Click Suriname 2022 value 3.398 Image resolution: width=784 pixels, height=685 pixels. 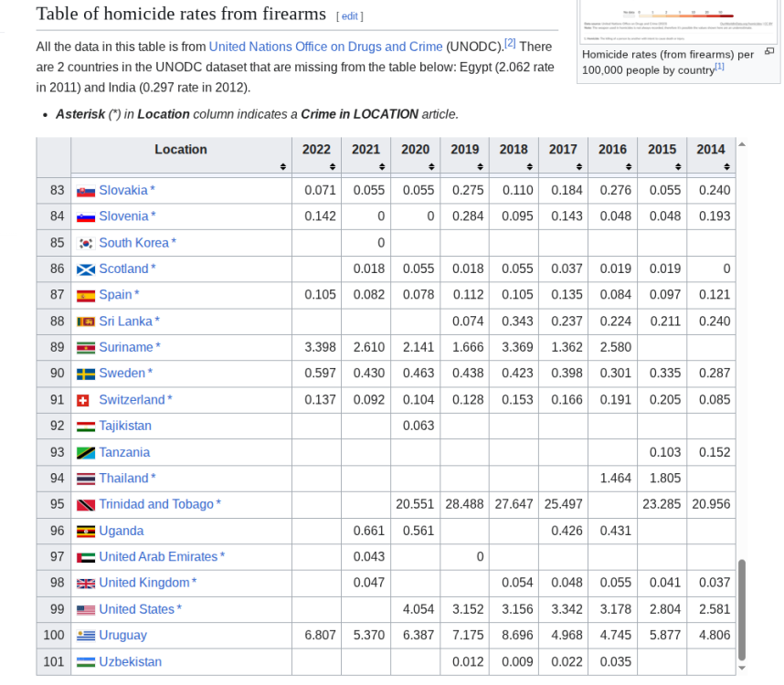pos(320,347)
